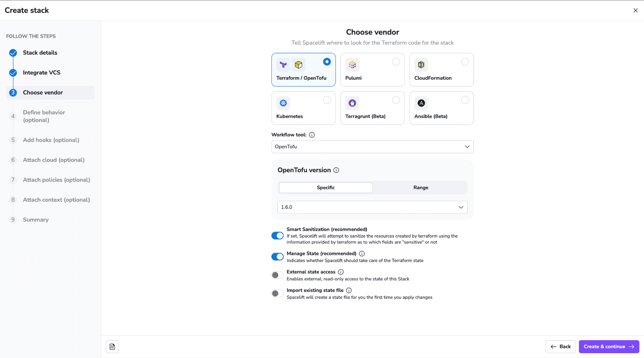
Task: Open Add hooks (optional) step
Action: point(51,140)
